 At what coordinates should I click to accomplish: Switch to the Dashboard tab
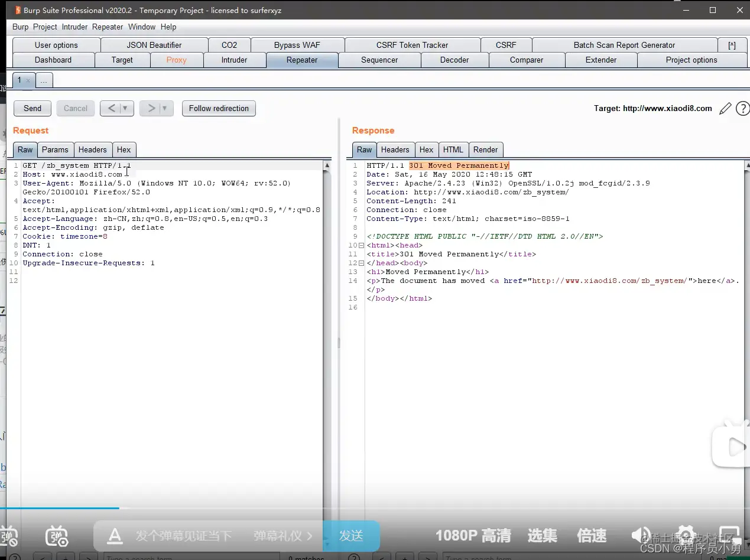(x=53, y=60)
